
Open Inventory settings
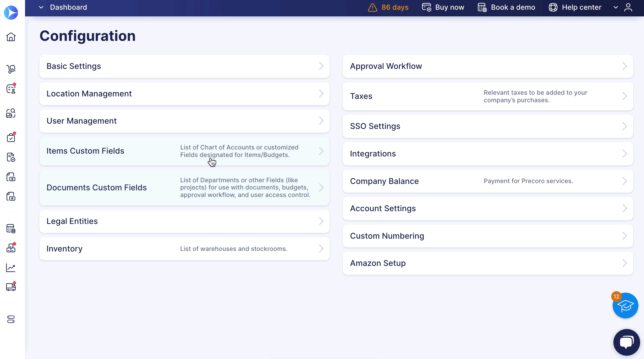[184, 249]
